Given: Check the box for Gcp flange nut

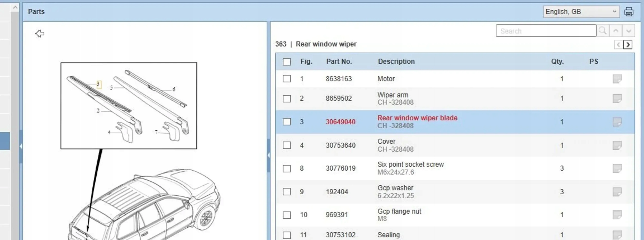Looking at the screenshot, I should coord(287,215).
